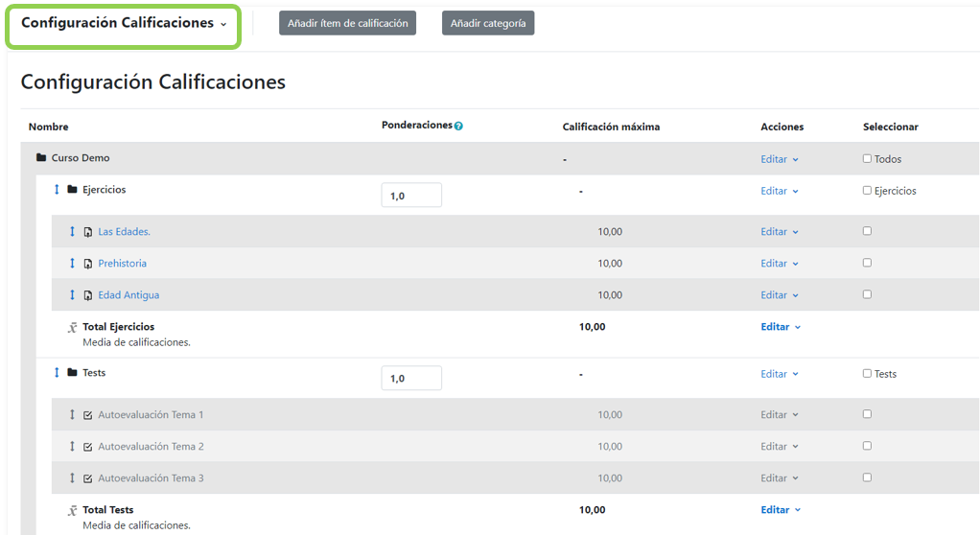Click the Ponderaciones column header

[417, 125]
